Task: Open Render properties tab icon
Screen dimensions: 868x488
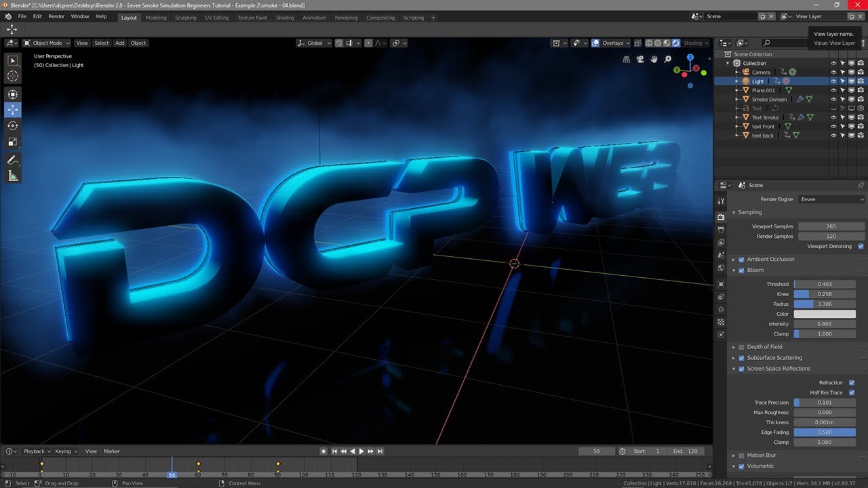Action: pos(720,216)
